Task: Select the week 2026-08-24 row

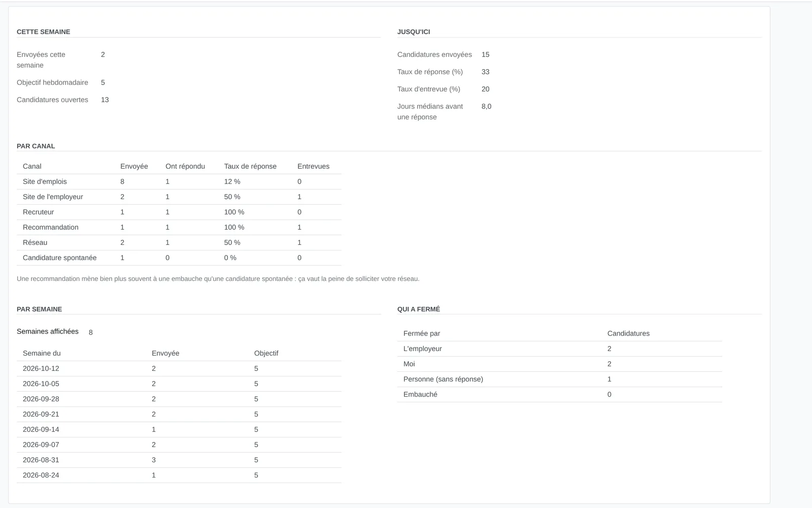Action: click(x=179, y=475)
